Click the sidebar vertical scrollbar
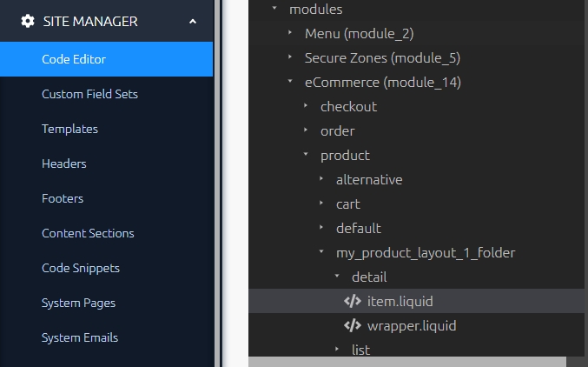The image size is (588, 367). click(218, 174)
